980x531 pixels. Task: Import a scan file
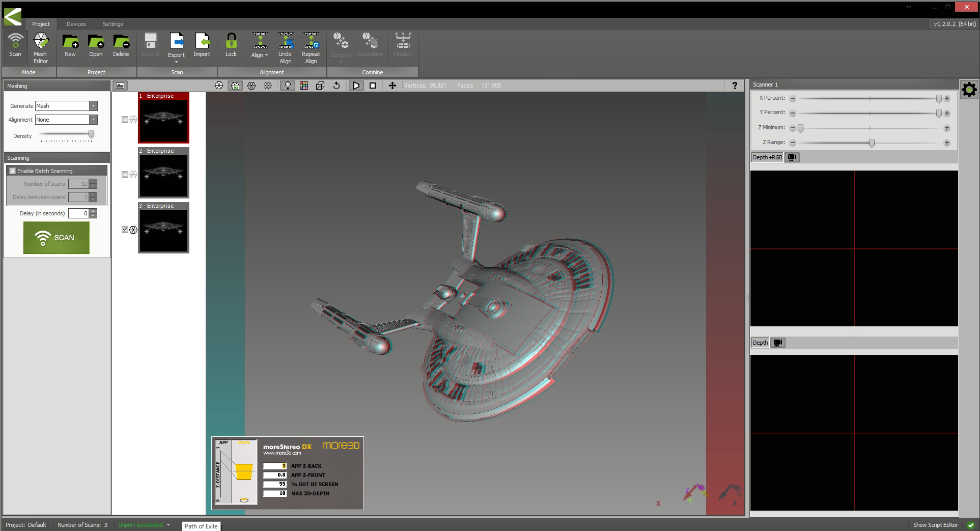(x=202, y=45)
